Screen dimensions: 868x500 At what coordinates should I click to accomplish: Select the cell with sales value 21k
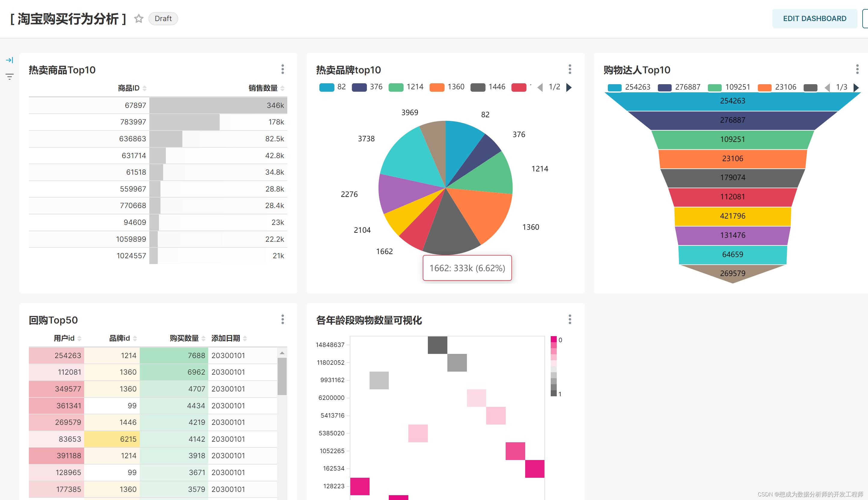[x=218, y=256]
